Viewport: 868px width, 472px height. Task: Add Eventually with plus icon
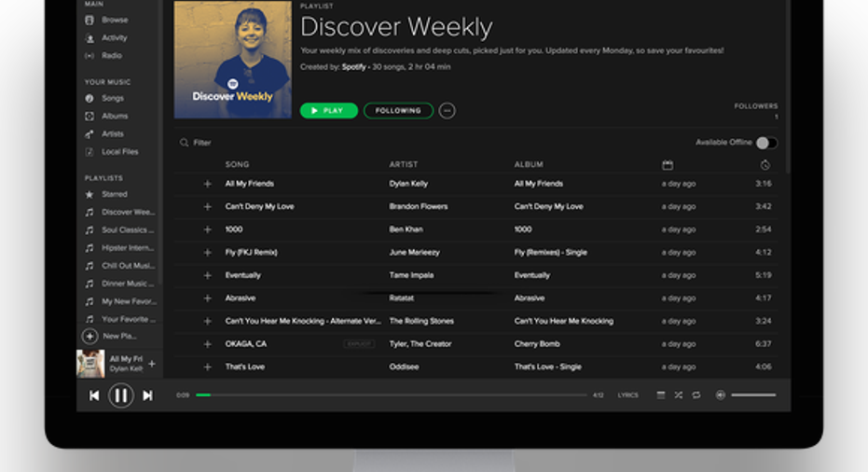(x=208, y=275)
